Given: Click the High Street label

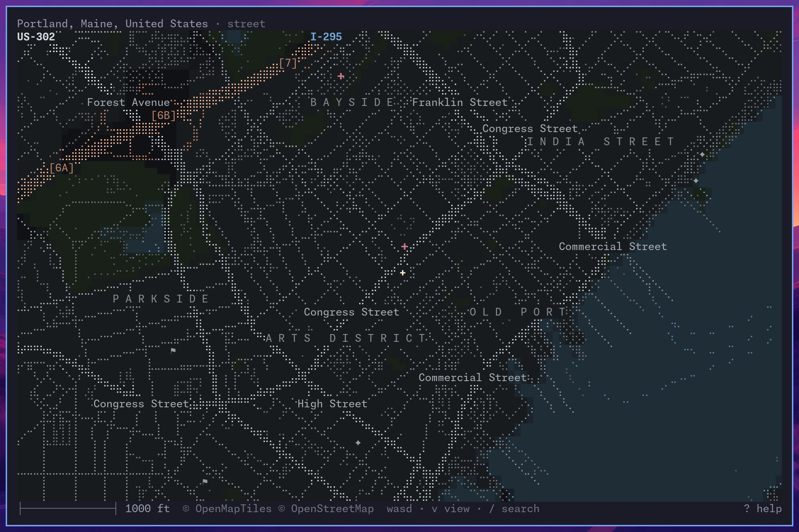Looking at the screenshot, I should [x=332, y=404].
